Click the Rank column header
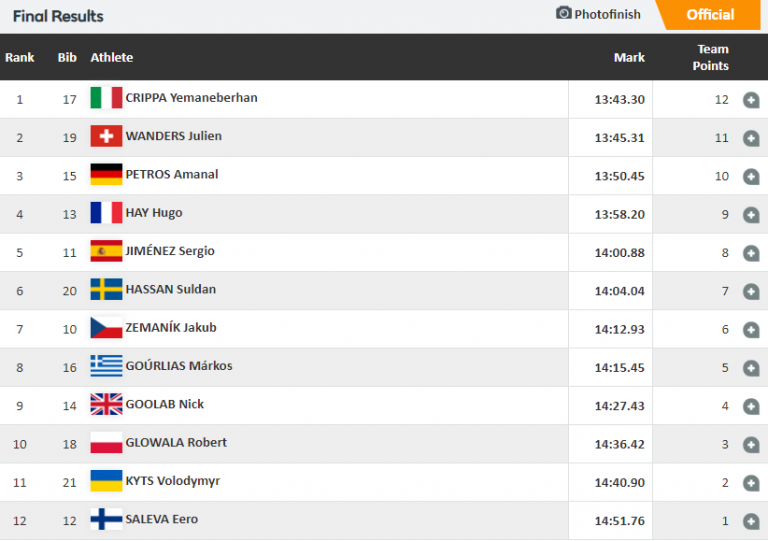The image size is (768, 541). click(20, 58)
